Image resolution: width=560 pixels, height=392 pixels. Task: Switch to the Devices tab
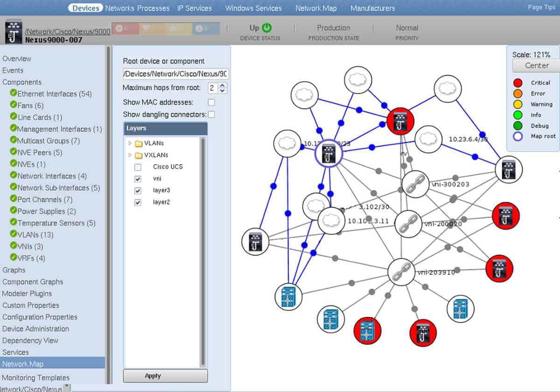coord(86,8)
